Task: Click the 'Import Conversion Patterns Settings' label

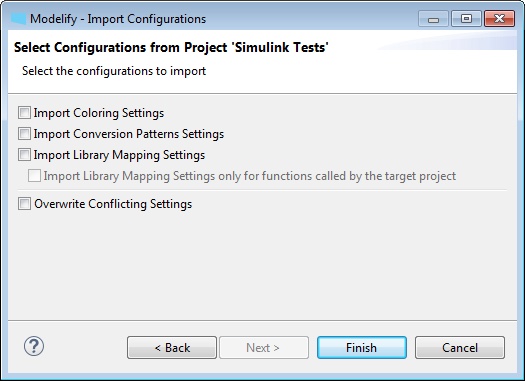Action: (x=129, y=134)
